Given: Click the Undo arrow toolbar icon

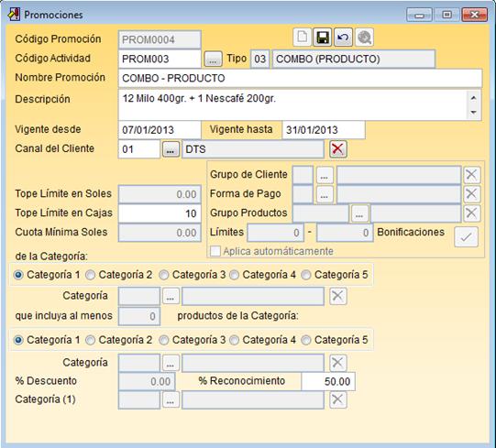Looking at the screenshot, I should point(343,38).
